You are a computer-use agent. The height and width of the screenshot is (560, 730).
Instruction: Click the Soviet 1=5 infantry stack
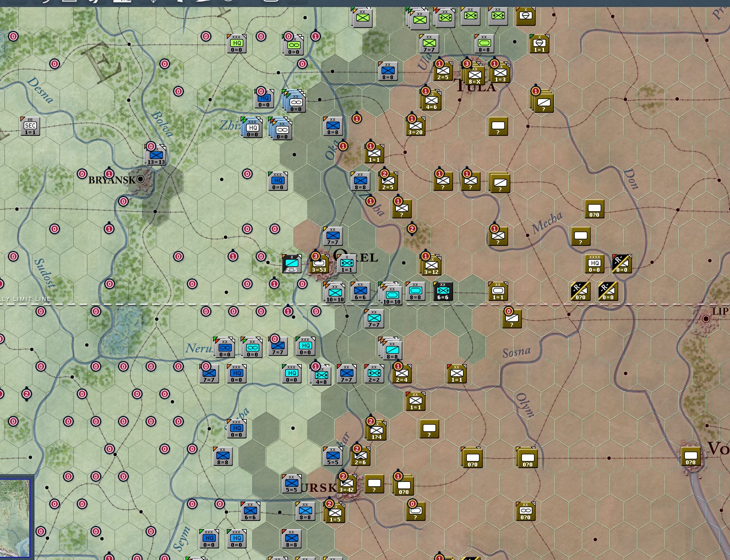tap(335, 512)
